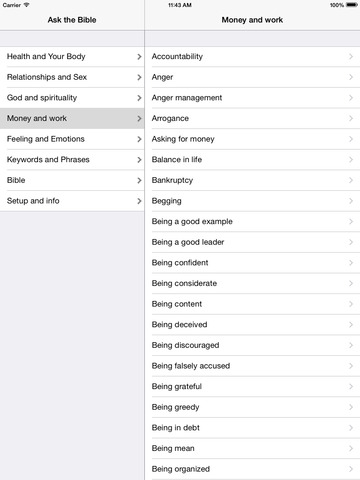Click the arrow icon beside Bankruptcy
The height and width of the screenshot is (480, 360).
pos(351,180)
